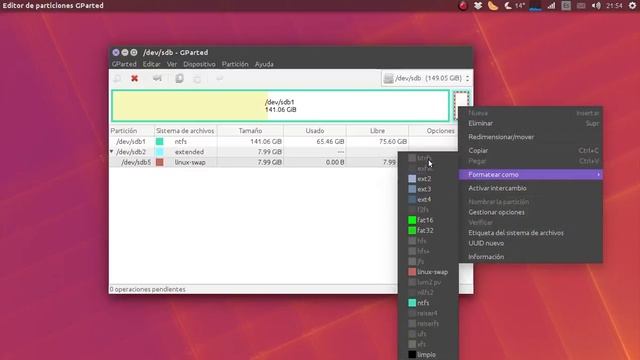Choose Información in the context menu
640x360 pixels.
tap(530, 257)
